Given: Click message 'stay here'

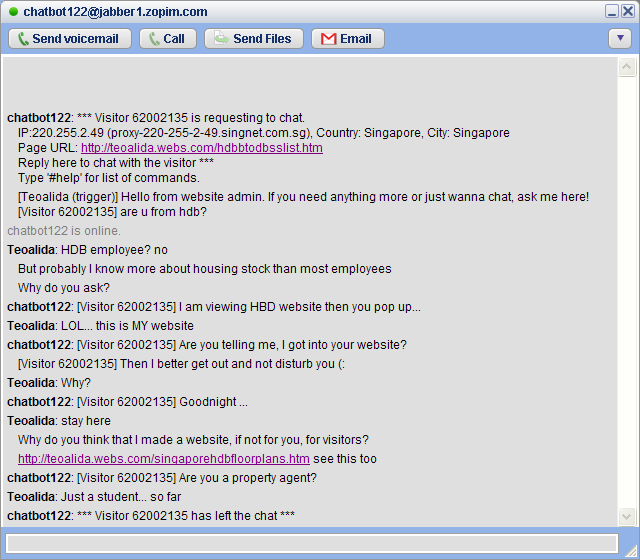Looking at the screenshot, I should 86,421.
